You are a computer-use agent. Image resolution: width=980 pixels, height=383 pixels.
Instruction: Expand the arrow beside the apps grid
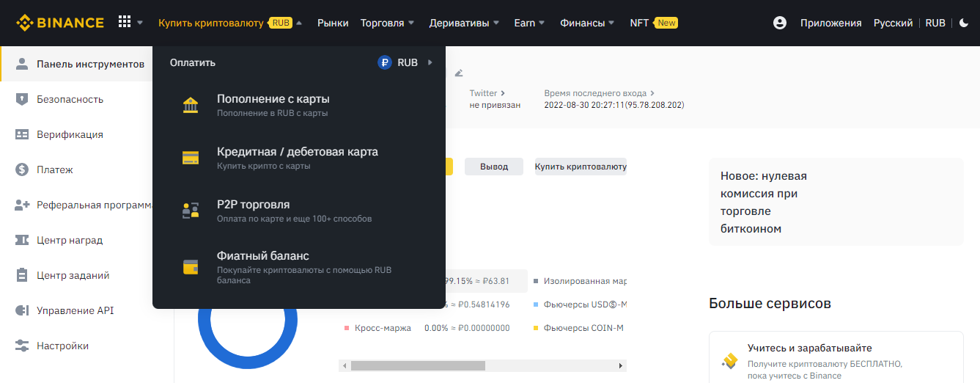tap(140, 23)
